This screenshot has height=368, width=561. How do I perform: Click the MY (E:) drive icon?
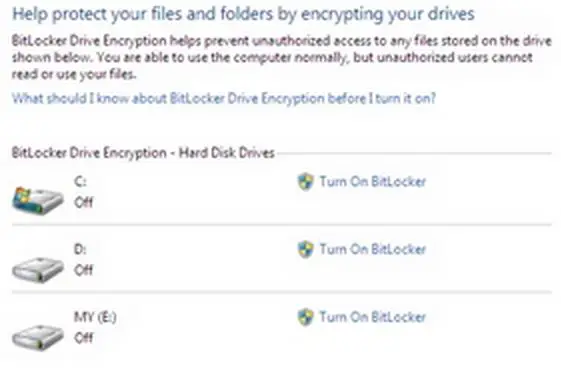[x=38, y=337]
